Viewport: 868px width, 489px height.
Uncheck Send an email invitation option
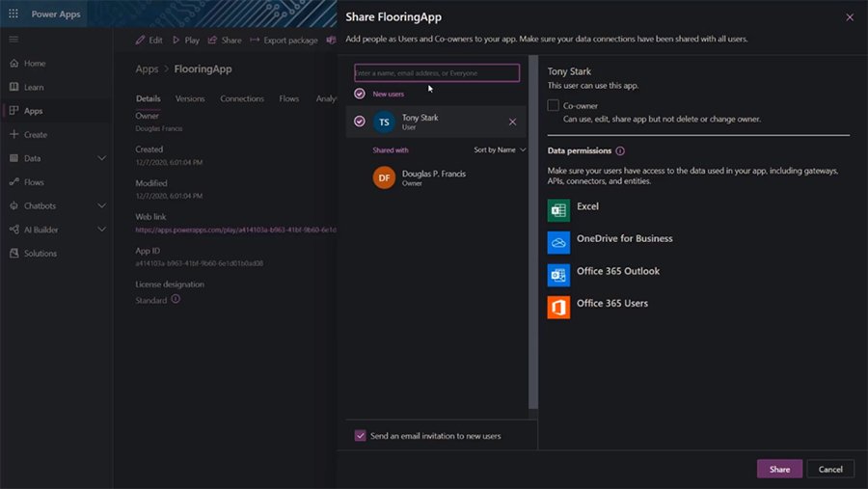[360, 436]
